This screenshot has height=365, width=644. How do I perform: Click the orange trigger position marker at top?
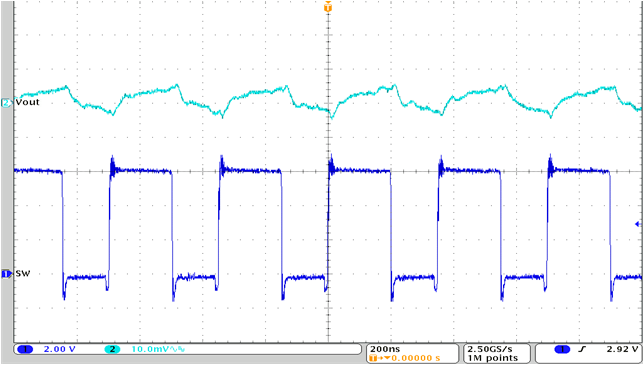tap(328, 7)
